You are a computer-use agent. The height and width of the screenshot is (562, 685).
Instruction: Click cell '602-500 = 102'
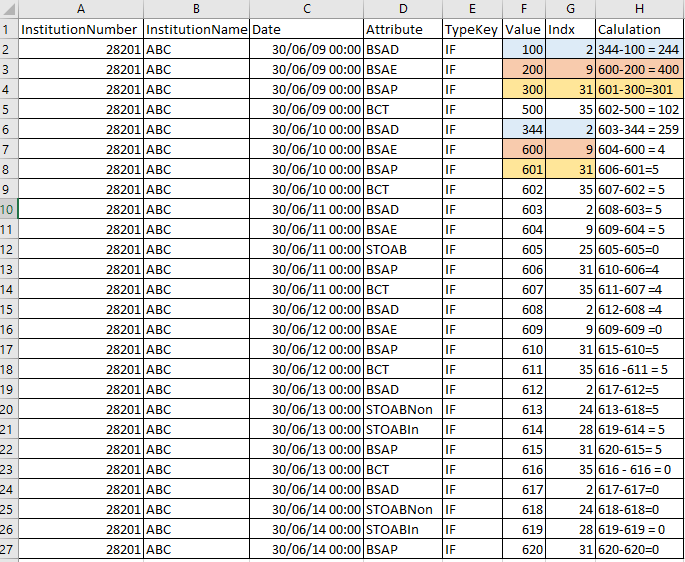[640, 109]
